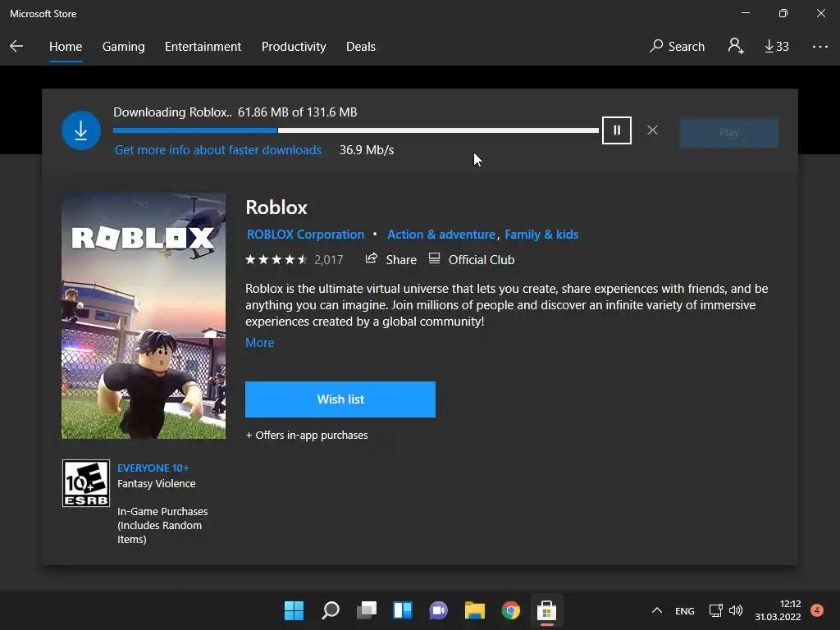Open Family & kids category
This screenshot has height=630, width=840.
(x=541, y=235)
